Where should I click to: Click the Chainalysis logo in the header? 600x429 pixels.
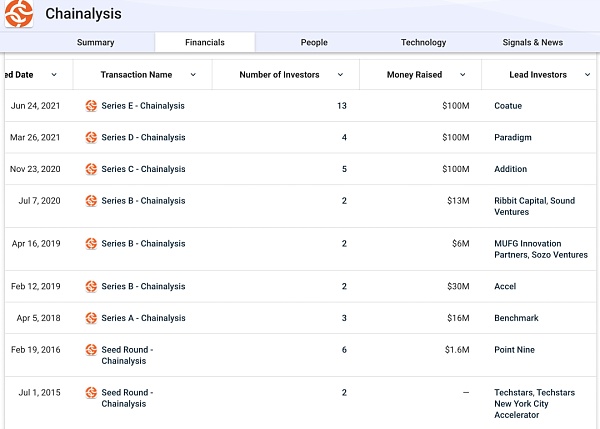click(x=19, y=14)
